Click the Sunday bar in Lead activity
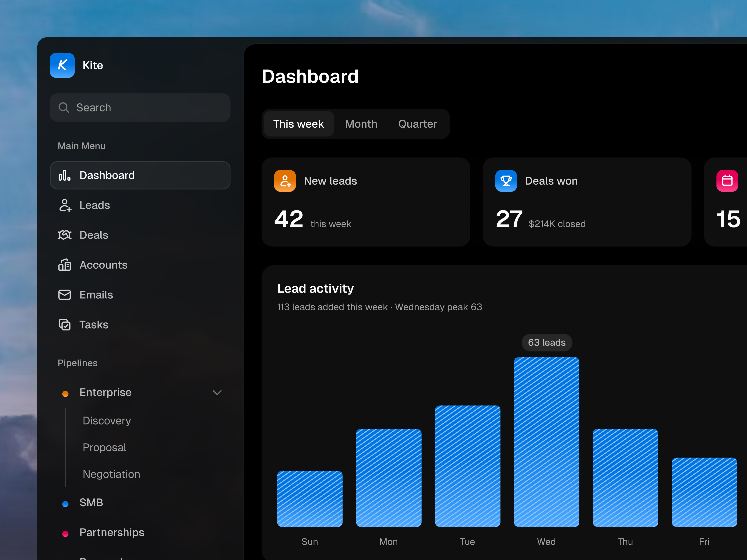The image size is (747, 560). tap(310, 499)
